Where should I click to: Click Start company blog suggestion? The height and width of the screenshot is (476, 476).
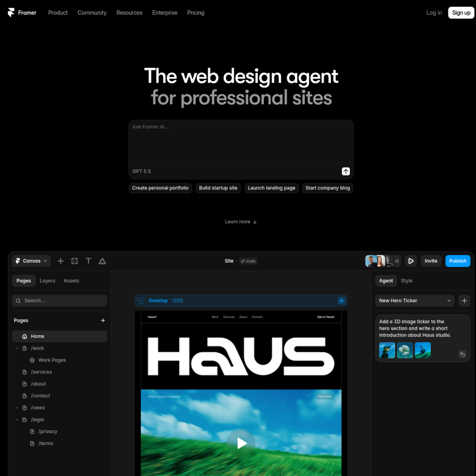pos(327,188)
